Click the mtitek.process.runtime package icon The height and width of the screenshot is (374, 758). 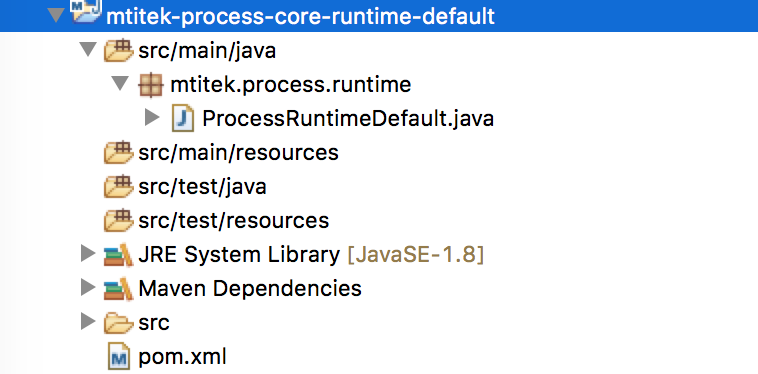150,85
